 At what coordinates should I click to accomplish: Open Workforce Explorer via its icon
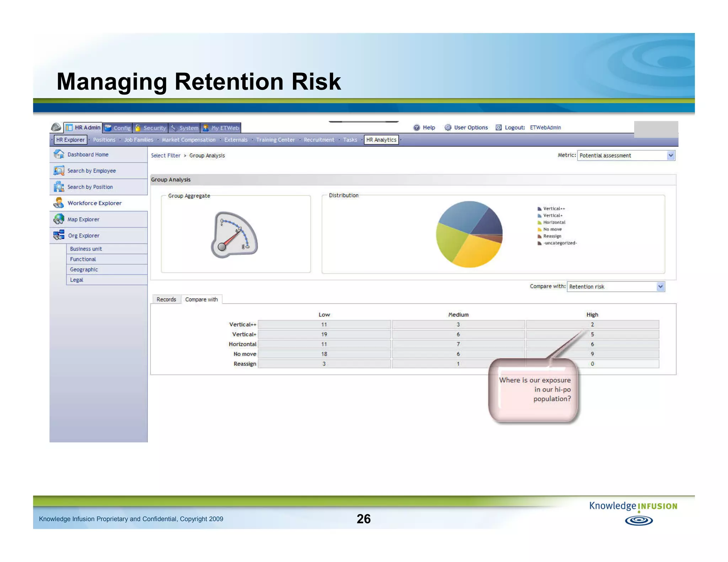click(59, 203)
